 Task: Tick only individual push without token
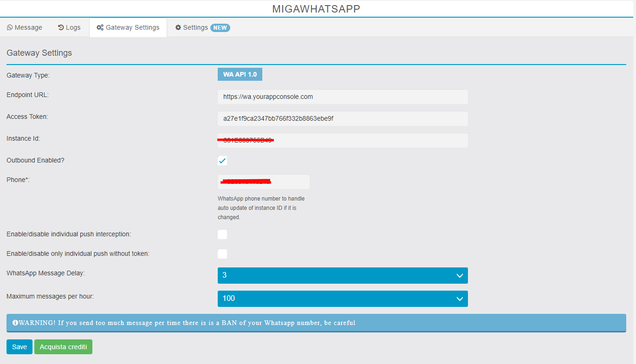tap(222, 254)
